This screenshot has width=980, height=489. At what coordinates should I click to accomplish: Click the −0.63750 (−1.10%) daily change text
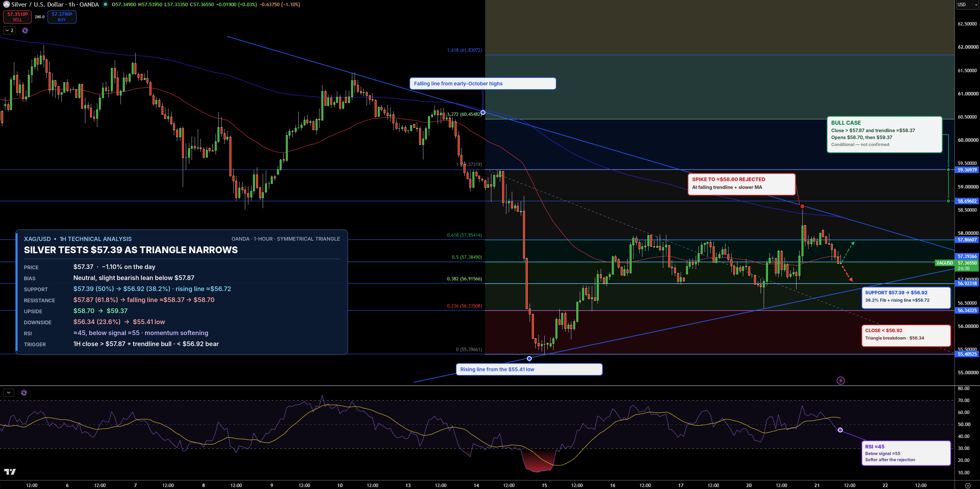click(x=280, y=5)
